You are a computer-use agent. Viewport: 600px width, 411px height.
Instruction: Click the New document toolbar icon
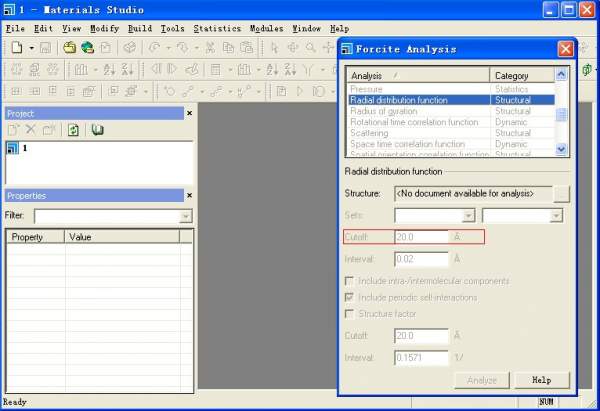(17, 48)
